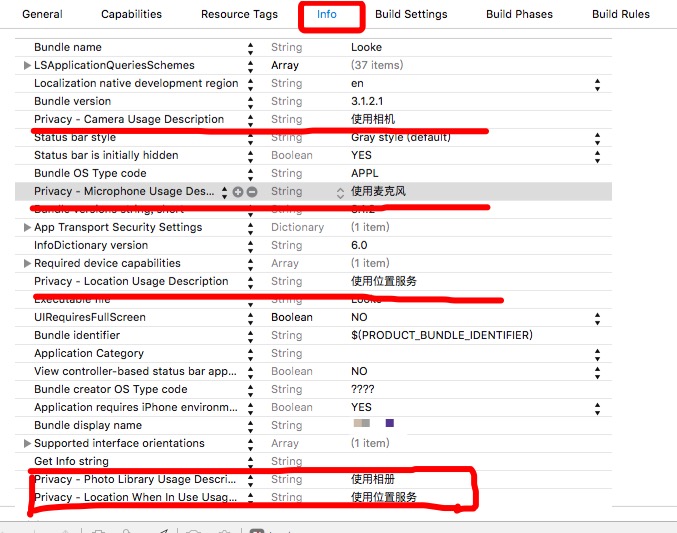
Task: Expand App Transport Security Settings dictionary
Action: (x=27, y=227)
